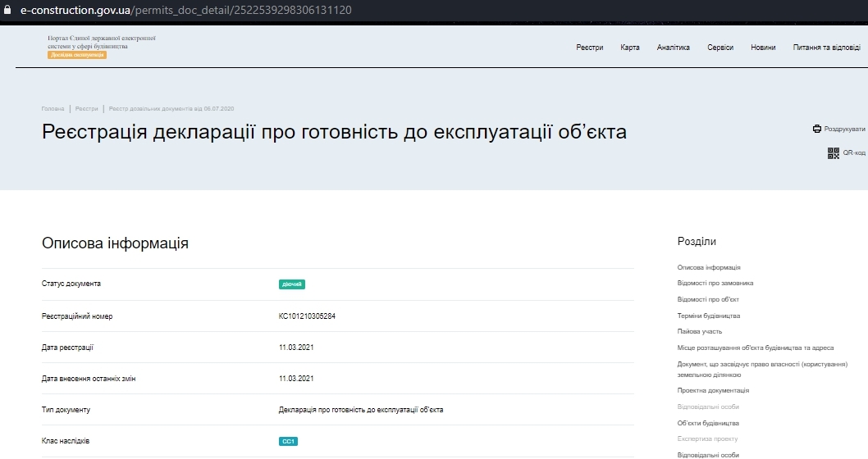This screenshot has height=459, width=868.
Task: Go to Головна breadcrumb
Action: pyautogui.click(x=53, y=109)
